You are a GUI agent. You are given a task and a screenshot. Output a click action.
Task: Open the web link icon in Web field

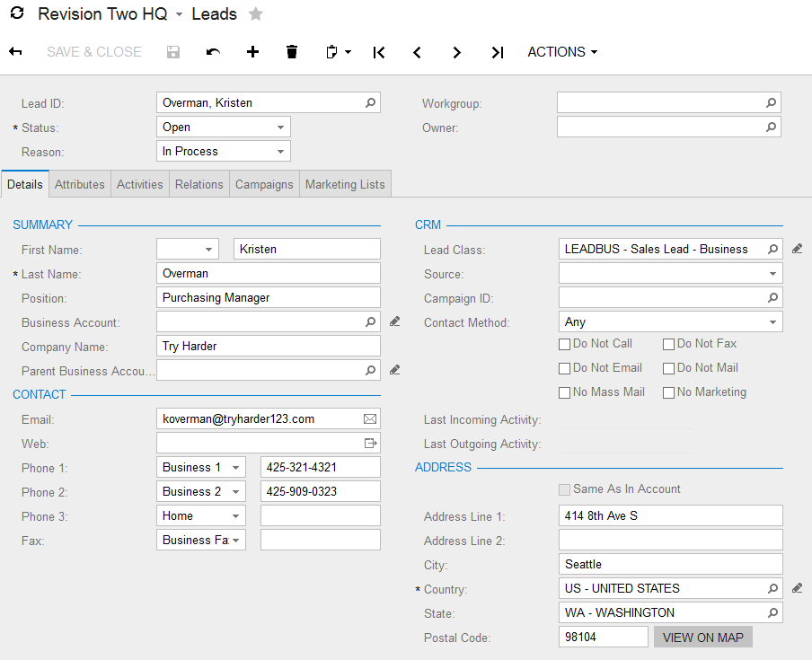coord(371,443)
